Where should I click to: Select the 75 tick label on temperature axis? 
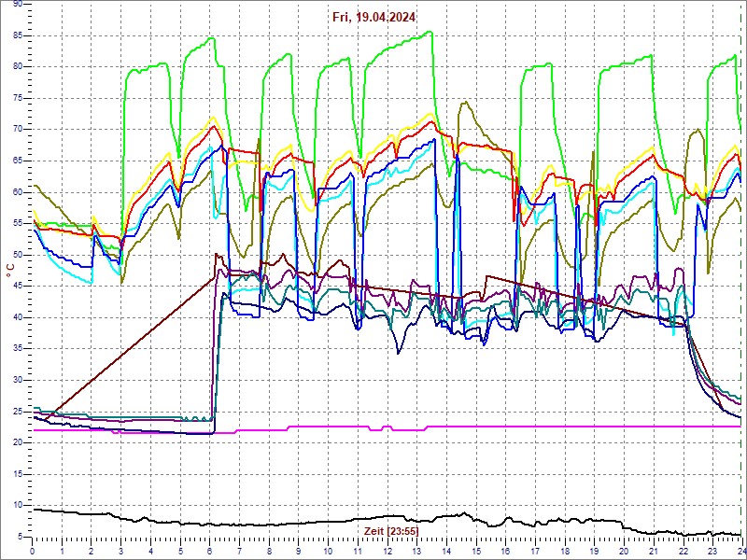pos(19,99)
